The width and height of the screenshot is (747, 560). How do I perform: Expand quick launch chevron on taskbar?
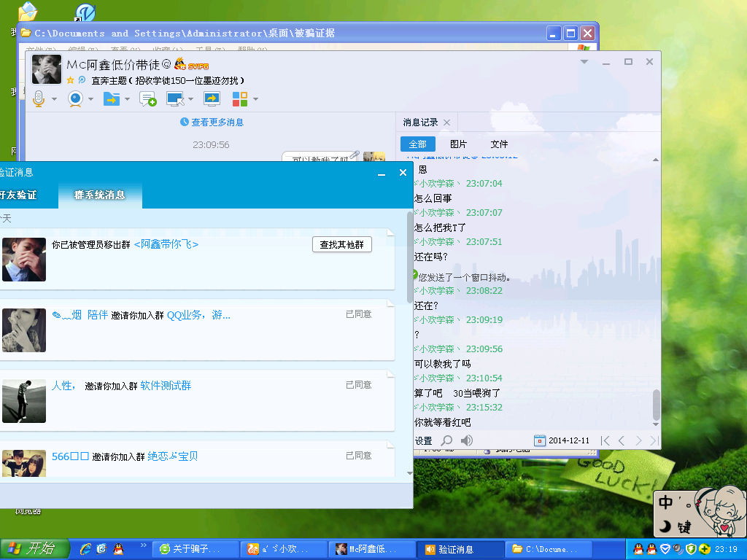tap(144, 545)
